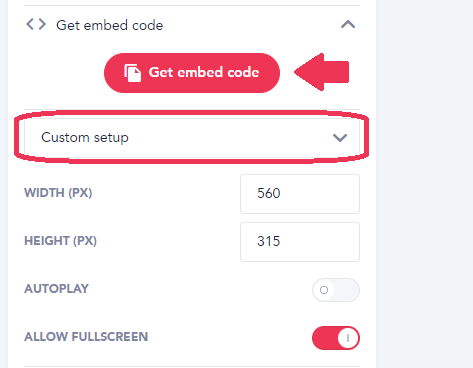
Task: Enable the Autoplay toggle switch
Action: pos(336,290)
